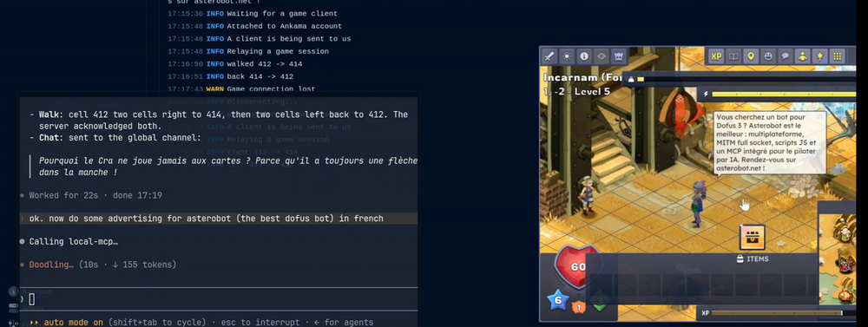The width and height of the screenshot is (868, 327).
Task: Click the 'Worked for 22s · done 17:19' line
Action: (95, 195)
